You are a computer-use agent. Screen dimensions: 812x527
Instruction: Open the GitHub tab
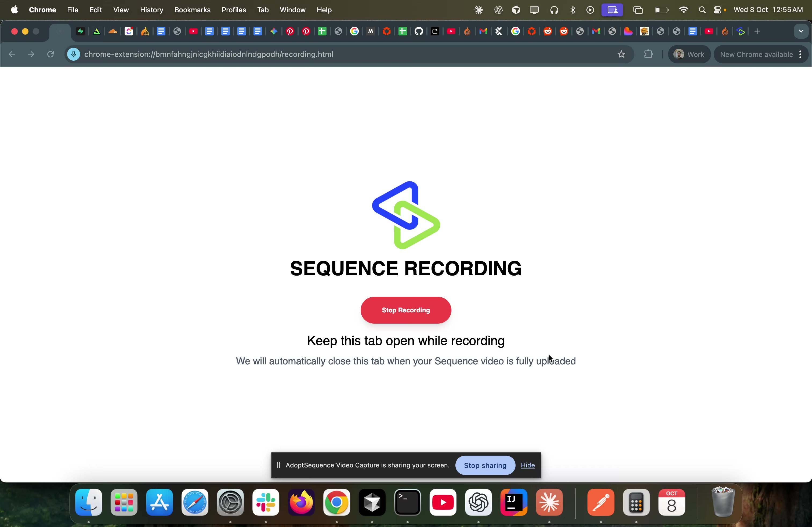[419, 31]
